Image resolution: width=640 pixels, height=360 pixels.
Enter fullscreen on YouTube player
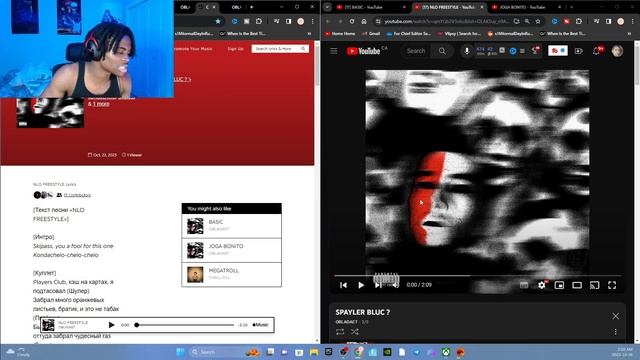[612, 285]
